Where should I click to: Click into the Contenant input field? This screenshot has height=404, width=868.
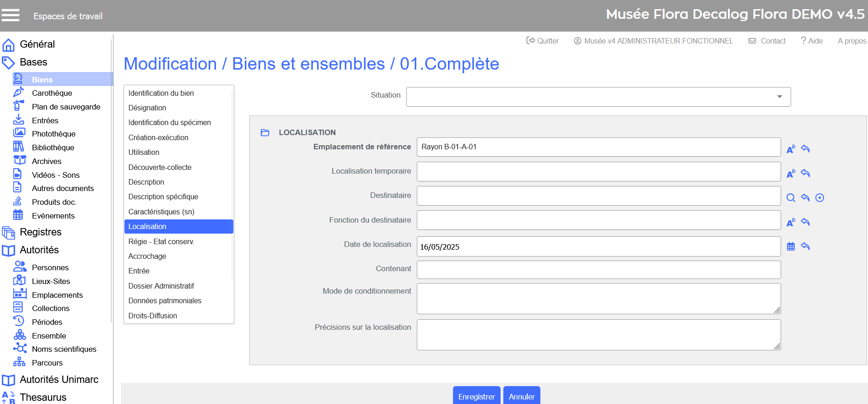point(598,270)
